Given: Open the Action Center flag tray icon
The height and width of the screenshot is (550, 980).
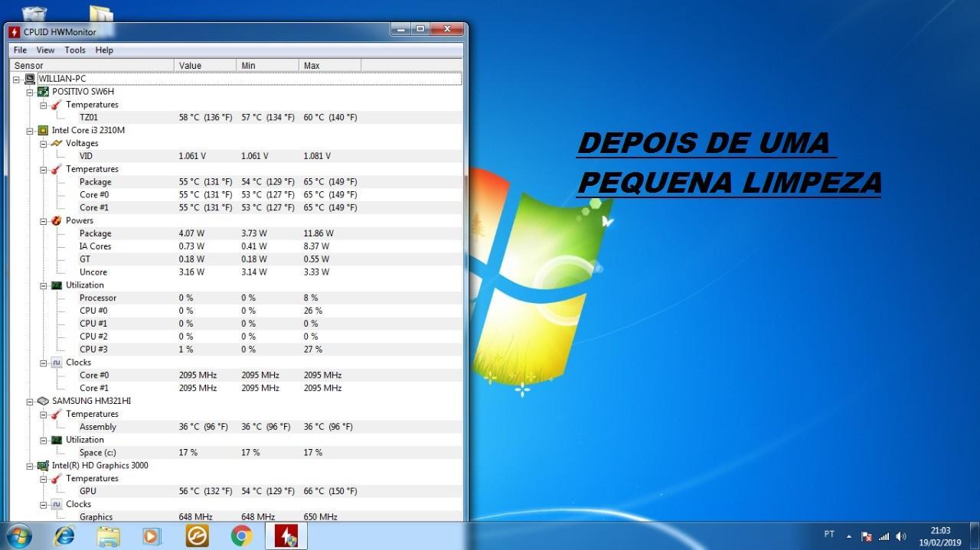Looking at the screenshot, I should click(x=867, y=536).
